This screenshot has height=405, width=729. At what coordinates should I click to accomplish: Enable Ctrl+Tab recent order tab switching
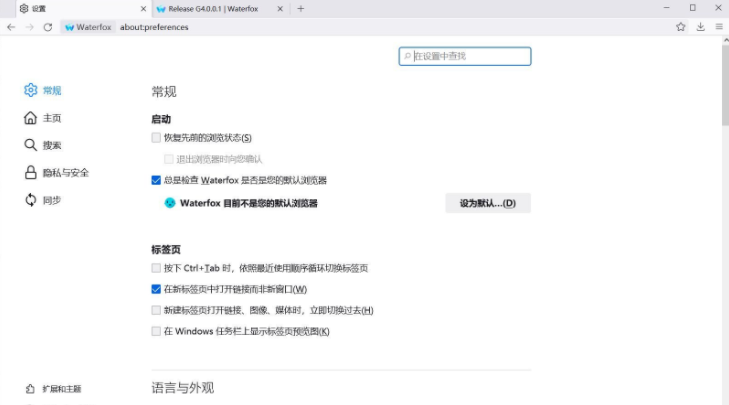pyautogui.click(x=156, y=268)
